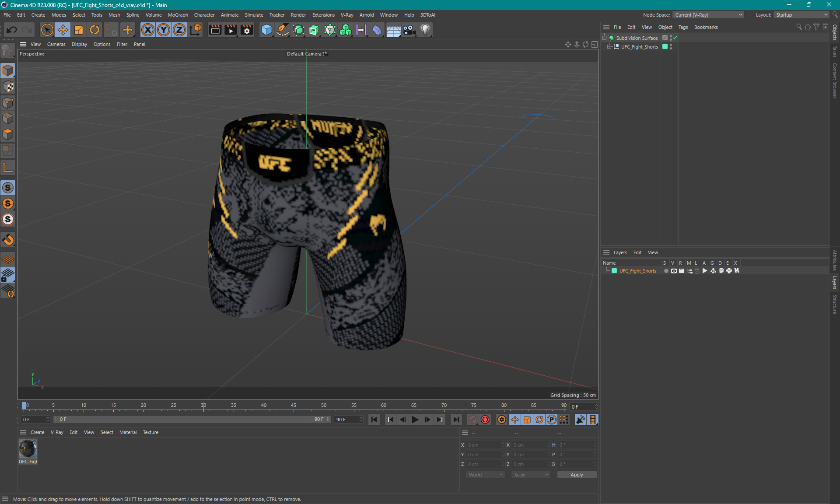
Task: Open the MoGraph menu
Action: click(178, 15)
